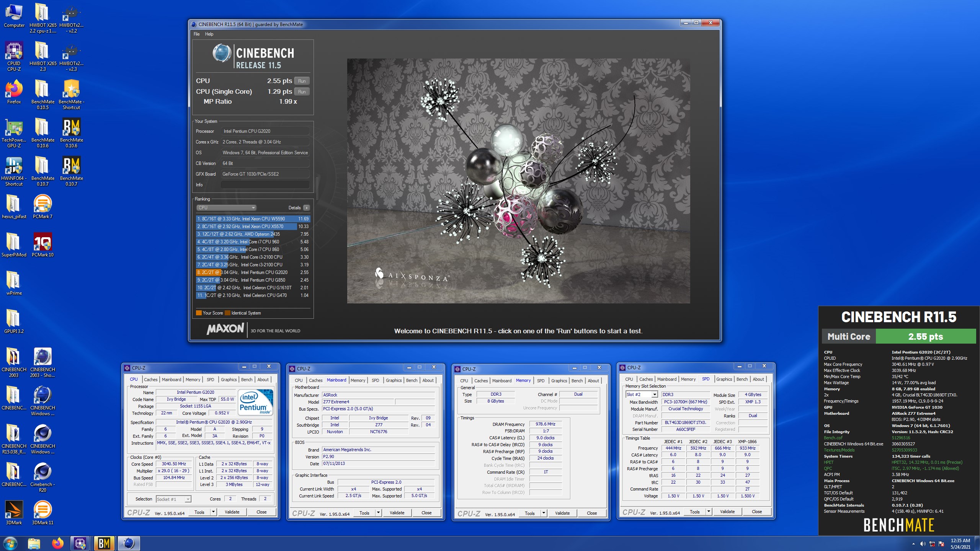Open Cinebench File menu
Viewport: 980px width, 551px height.
pyautogui.click(x=196, y=34)
